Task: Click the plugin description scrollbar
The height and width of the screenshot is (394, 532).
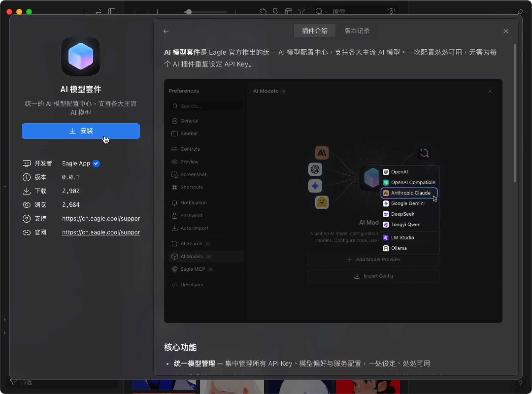Action: click(x=515, y=113)
